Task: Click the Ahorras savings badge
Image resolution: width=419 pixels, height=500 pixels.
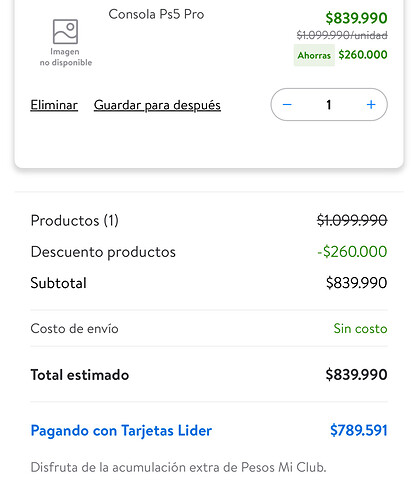Action: pyautogui.click(x=314, y=55)
